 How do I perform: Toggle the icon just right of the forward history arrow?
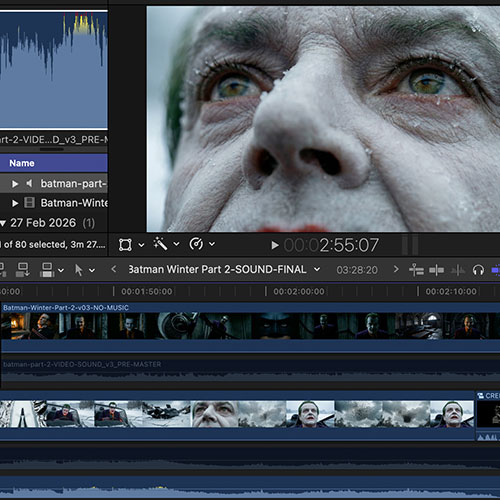click(x=416, y=270)
